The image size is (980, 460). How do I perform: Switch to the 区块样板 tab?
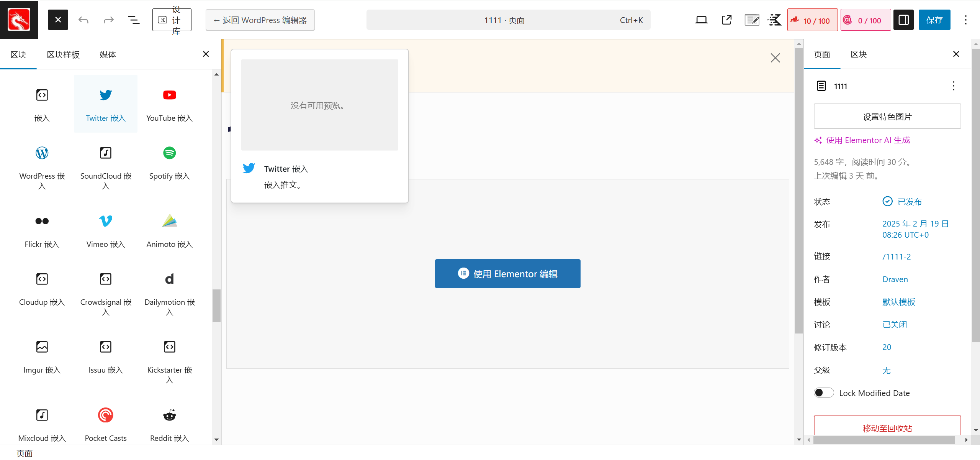coord(63,55)
